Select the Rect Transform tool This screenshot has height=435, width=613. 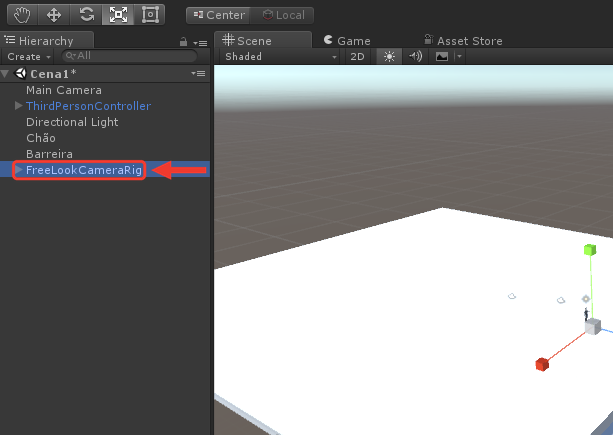point(150,15)
